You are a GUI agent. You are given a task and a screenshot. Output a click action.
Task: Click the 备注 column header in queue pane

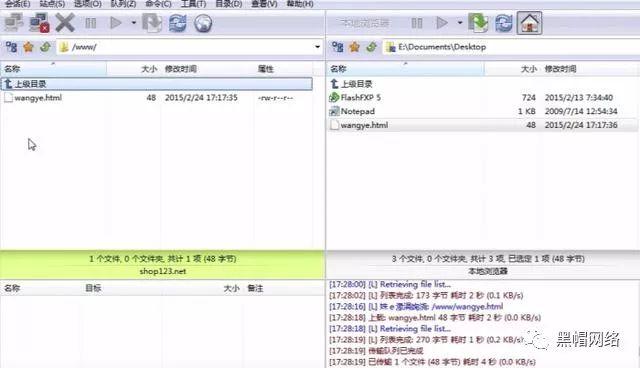pyautogui.click(x=255, y=288)
